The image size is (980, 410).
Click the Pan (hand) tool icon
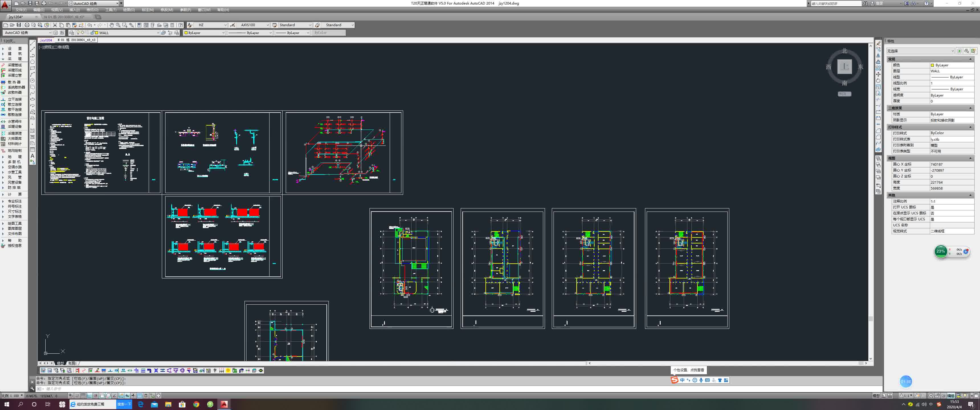[111, 25]
